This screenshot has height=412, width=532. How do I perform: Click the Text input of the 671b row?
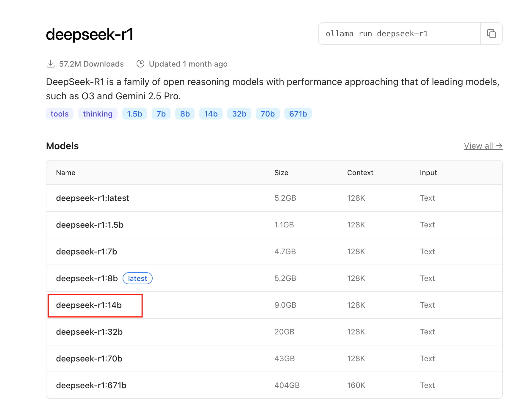427,385
